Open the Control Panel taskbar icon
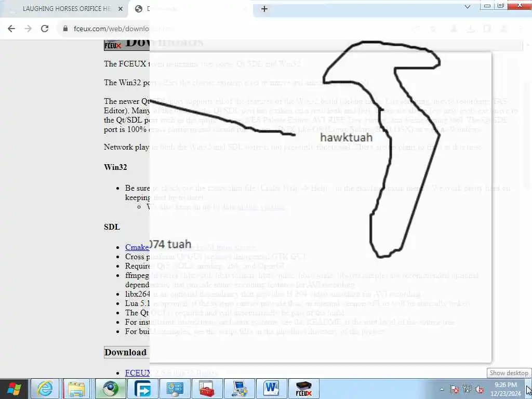Image resolution: width=532 pixels, height=399 pixels. point(175,389)
